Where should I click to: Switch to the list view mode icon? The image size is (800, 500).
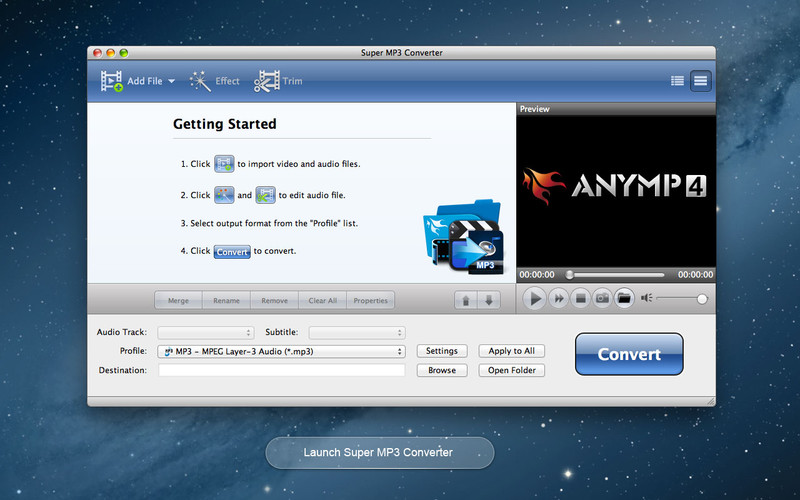(x=677, y=81)
